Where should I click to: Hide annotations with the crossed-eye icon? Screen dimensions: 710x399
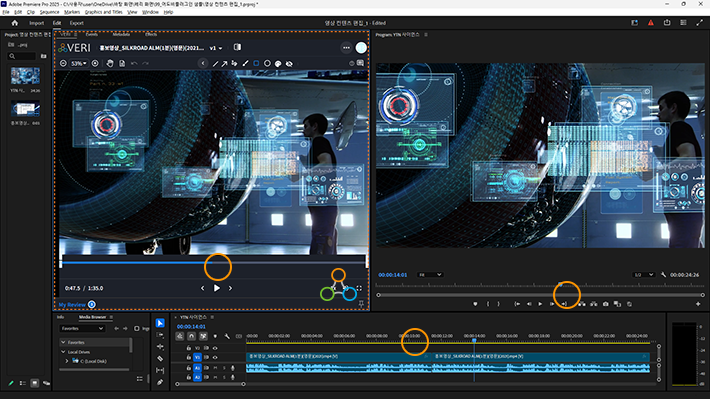tap(289, 63)
